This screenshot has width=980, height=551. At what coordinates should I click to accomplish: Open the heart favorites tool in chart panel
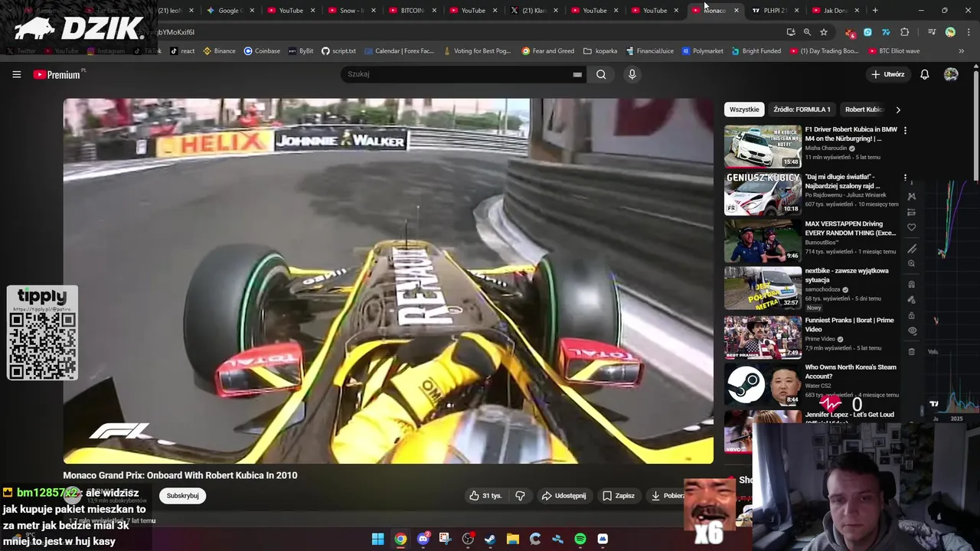click(911, 227)
